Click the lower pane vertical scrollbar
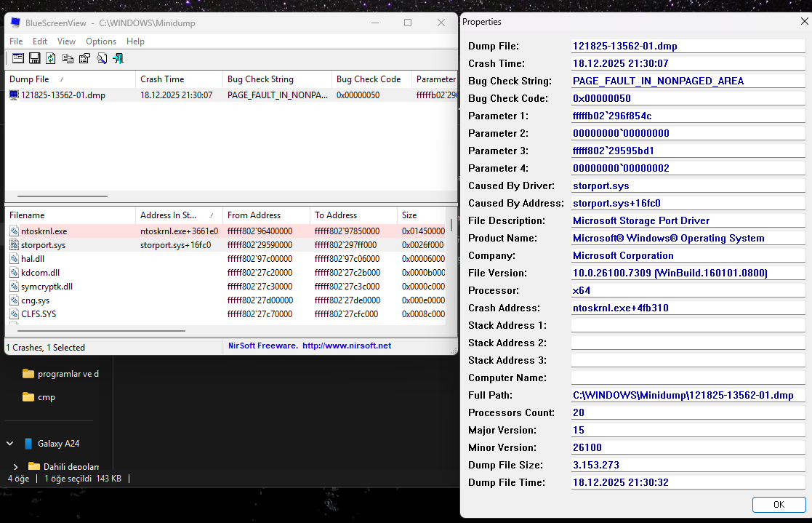 click(451, 225)
